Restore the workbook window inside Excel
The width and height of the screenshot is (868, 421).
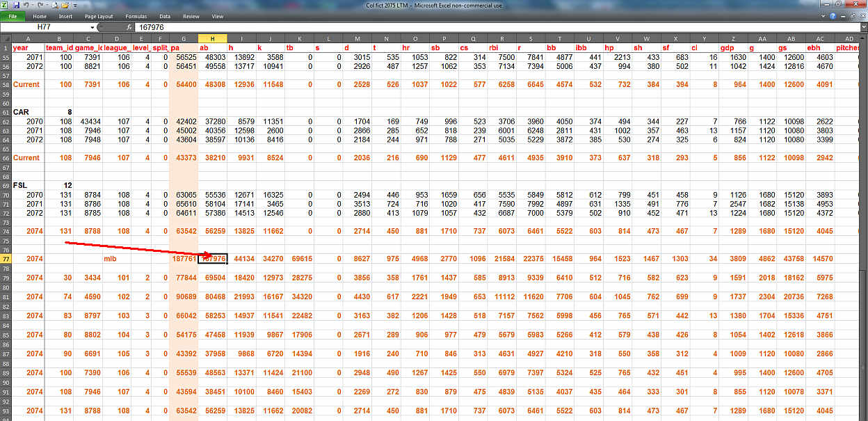point(853,16)
